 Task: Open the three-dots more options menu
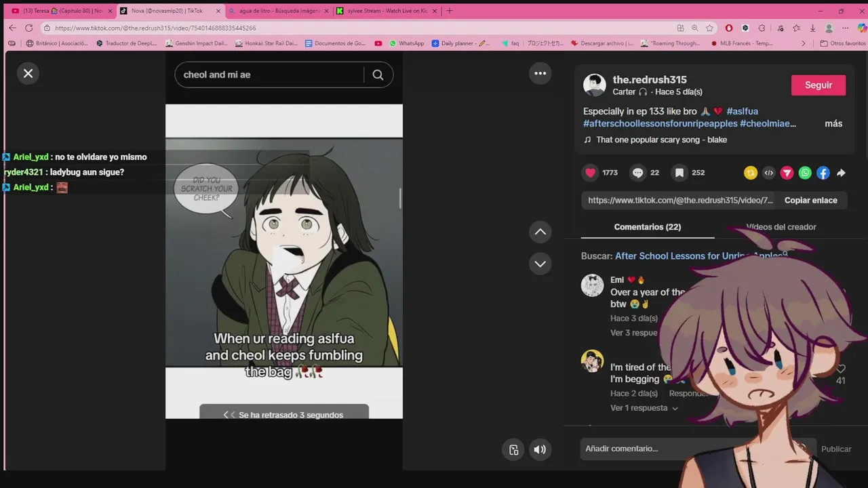pos(540,73)
